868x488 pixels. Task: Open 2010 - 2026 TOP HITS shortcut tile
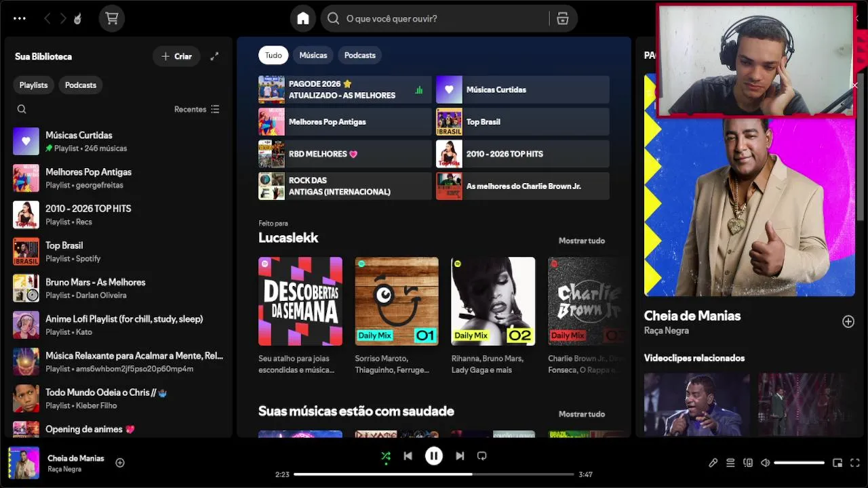[522, 154]
